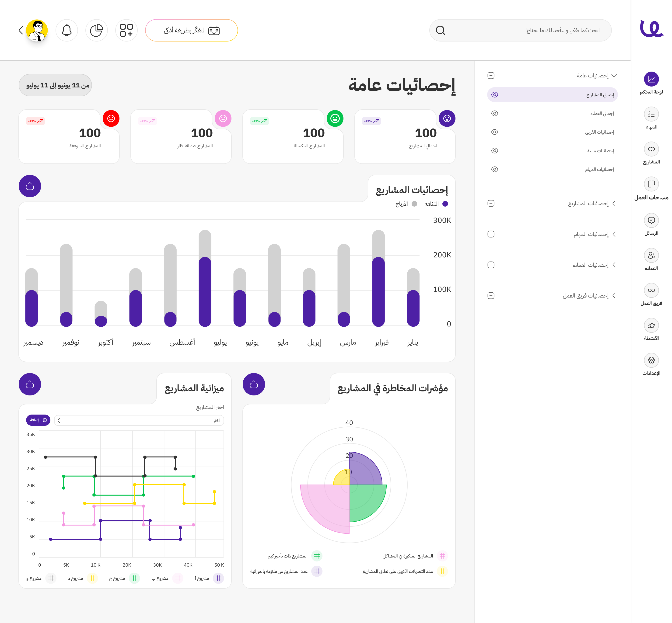
Task: Click plus icon beside إحصائيات المشاريع section
Action: pos(491,203)
